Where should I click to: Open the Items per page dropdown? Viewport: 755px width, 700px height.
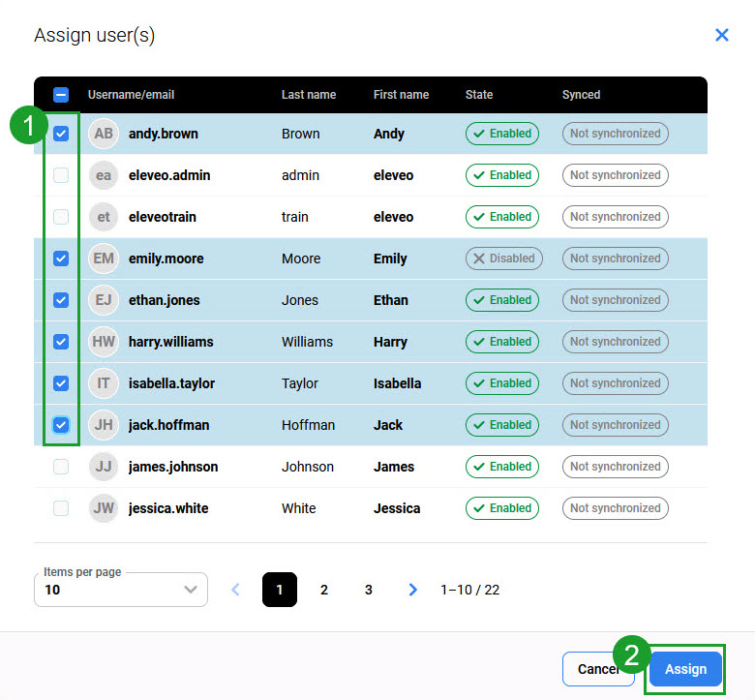point(121,589)
